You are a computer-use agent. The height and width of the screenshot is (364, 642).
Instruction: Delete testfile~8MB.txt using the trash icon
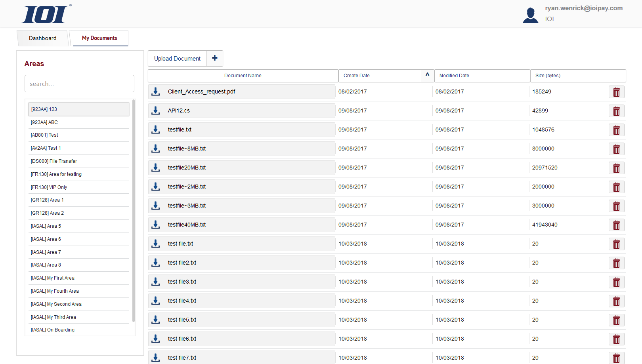616,149
